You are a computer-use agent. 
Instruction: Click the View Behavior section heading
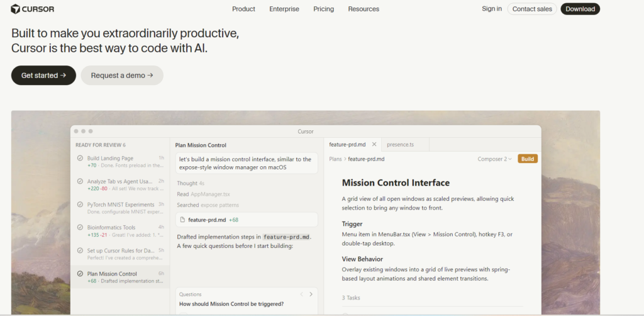pyautogui.click(x=362, y=259)
